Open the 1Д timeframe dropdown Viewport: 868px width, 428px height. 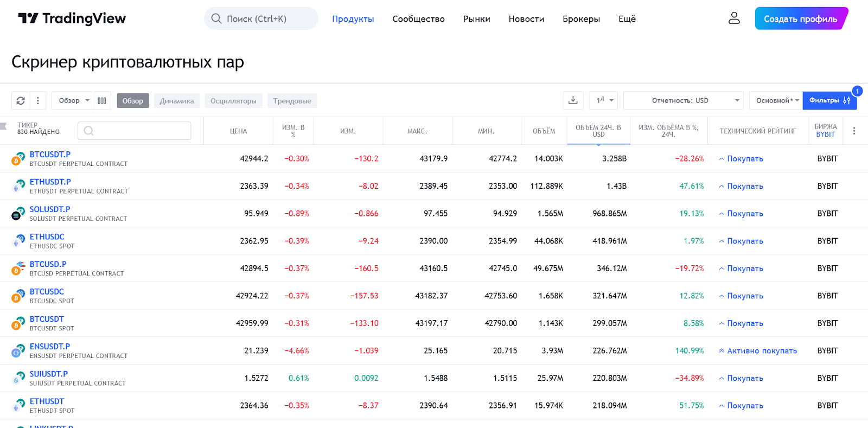tap(604, 100)
